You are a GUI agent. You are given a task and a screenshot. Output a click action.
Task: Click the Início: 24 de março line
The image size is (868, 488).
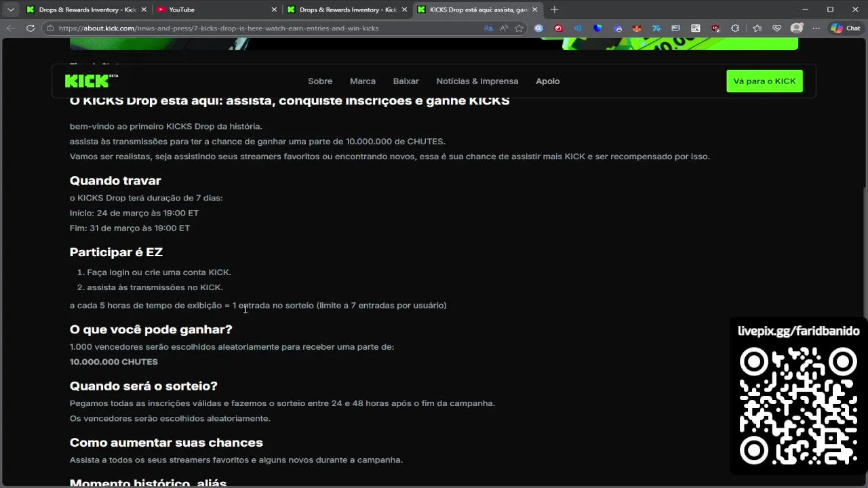(134, 213)
